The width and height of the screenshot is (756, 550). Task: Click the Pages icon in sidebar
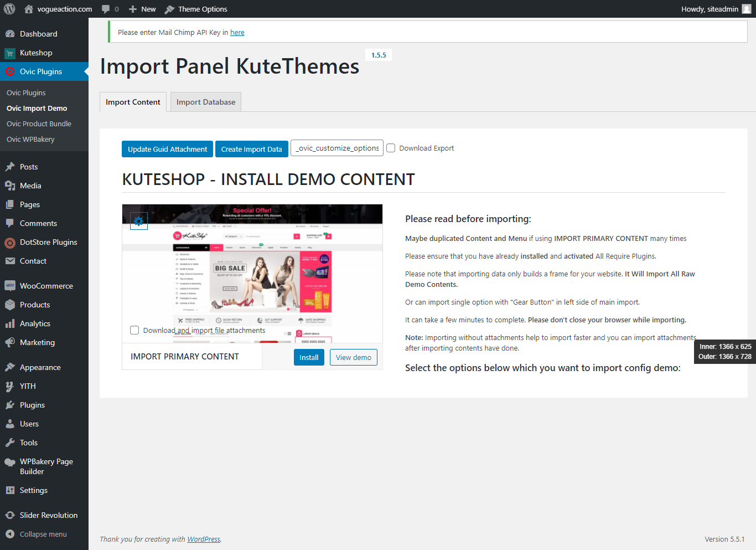(x=10, y=204)
